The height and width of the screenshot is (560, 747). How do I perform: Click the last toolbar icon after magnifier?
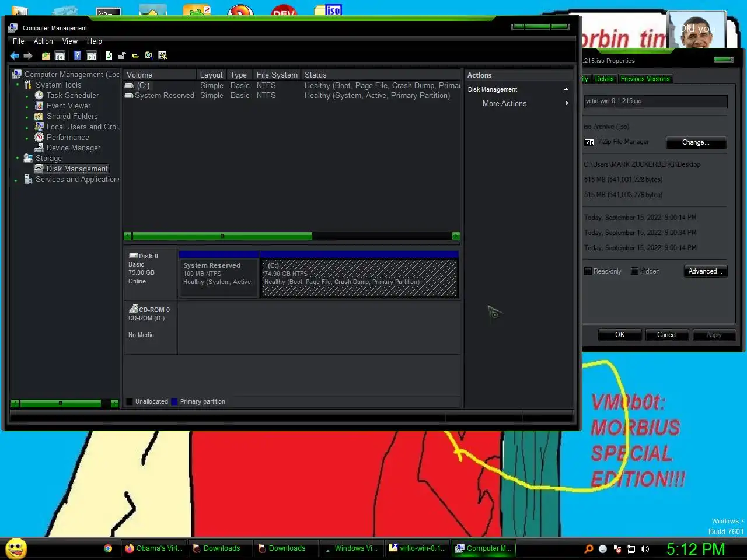pos(163,55)
